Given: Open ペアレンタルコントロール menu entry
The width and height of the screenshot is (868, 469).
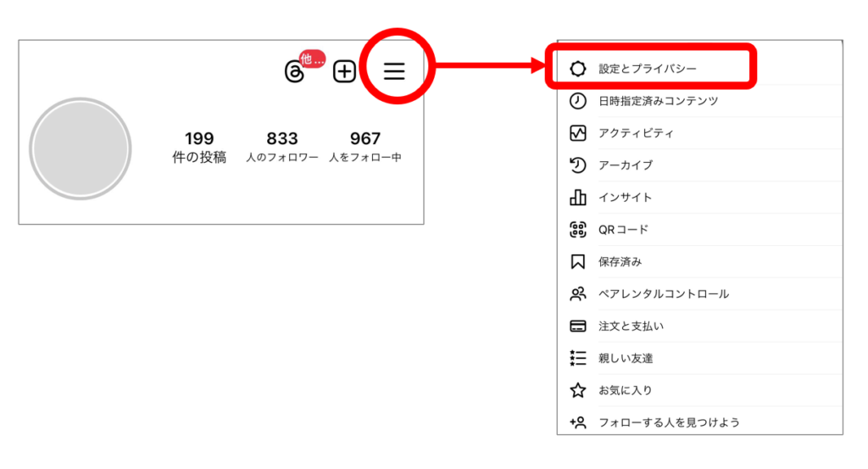Looking at the screenshot, I should coord(664,294).
